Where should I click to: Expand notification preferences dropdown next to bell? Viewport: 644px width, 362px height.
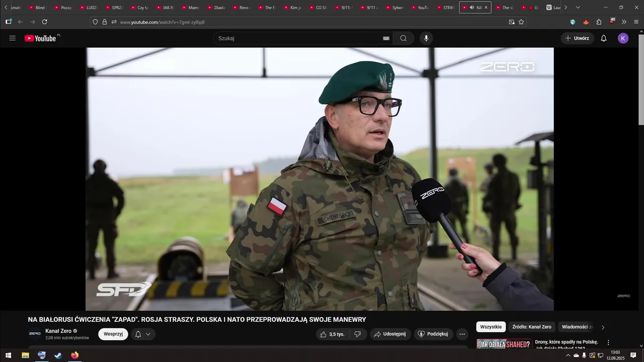(x=148, y=334)
